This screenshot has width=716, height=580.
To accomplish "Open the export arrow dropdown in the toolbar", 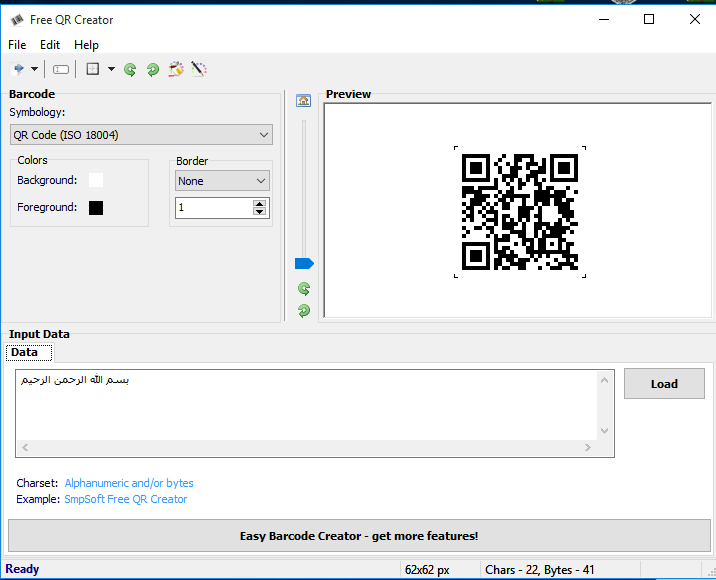I will 34,69.
